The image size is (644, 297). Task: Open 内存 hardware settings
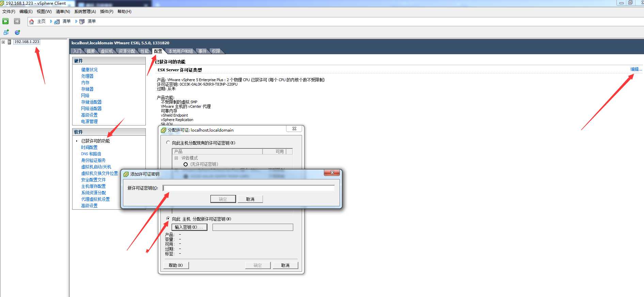pos(85,83)
